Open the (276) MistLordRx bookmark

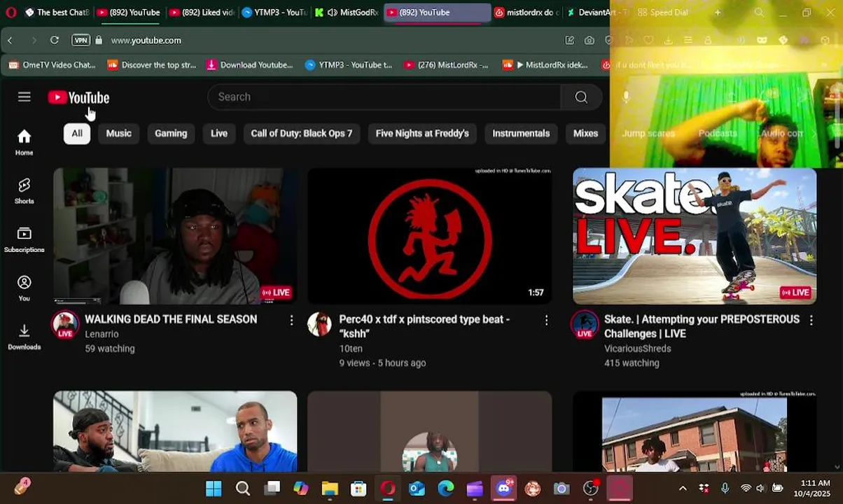[446, 65]
